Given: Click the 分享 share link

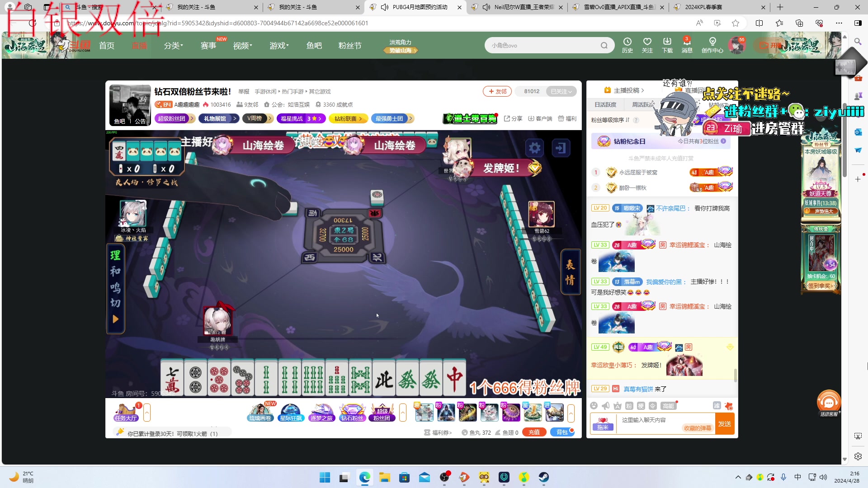Looking at the screenshot, I should (514, 118).
